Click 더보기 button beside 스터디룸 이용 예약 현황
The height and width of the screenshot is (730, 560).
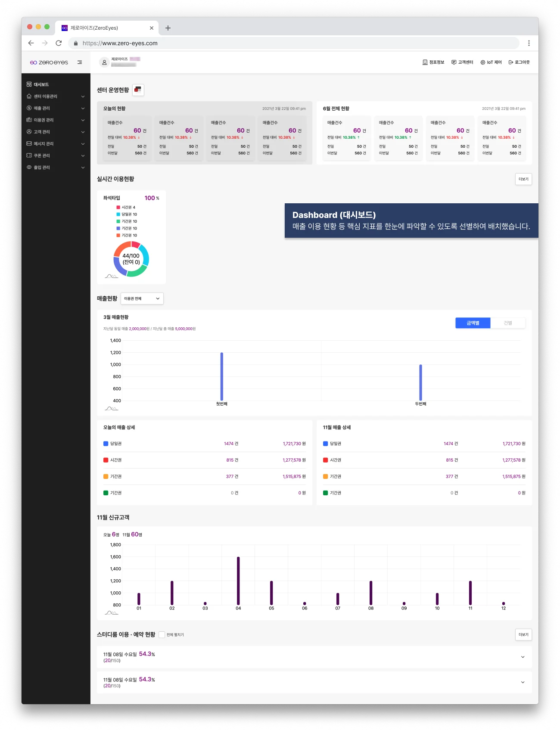pyautogui.click(x=523, y=634)
